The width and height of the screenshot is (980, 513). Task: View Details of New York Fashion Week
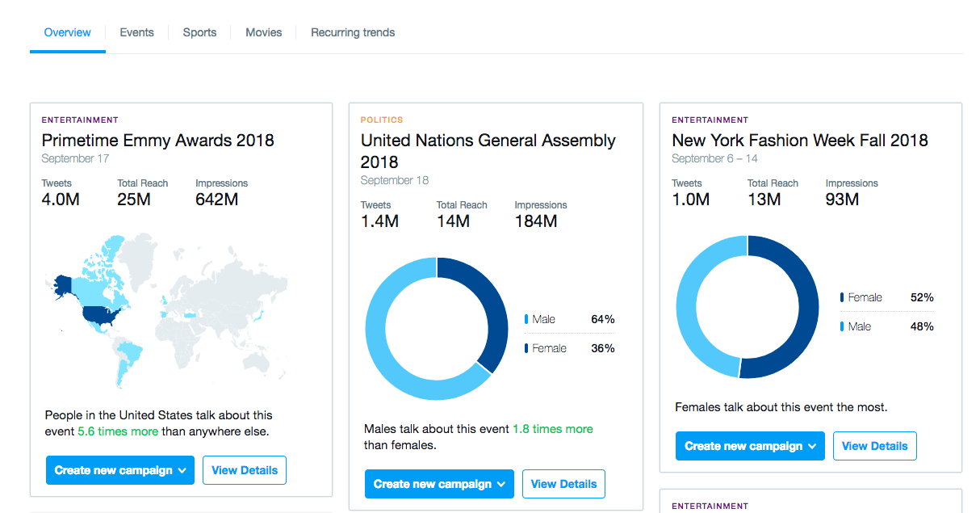coord(874,446)
